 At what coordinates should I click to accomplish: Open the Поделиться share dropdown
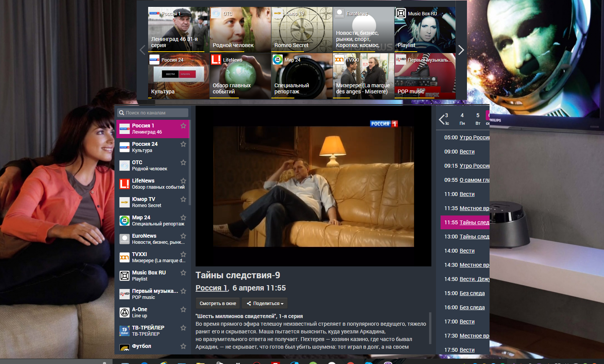[265, 304]
